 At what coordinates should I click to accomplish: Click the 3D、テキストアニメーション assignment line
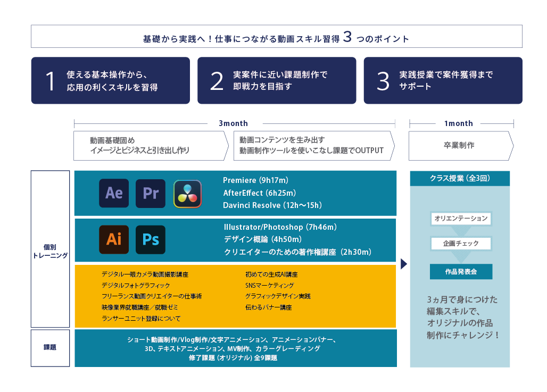(233, 348)
